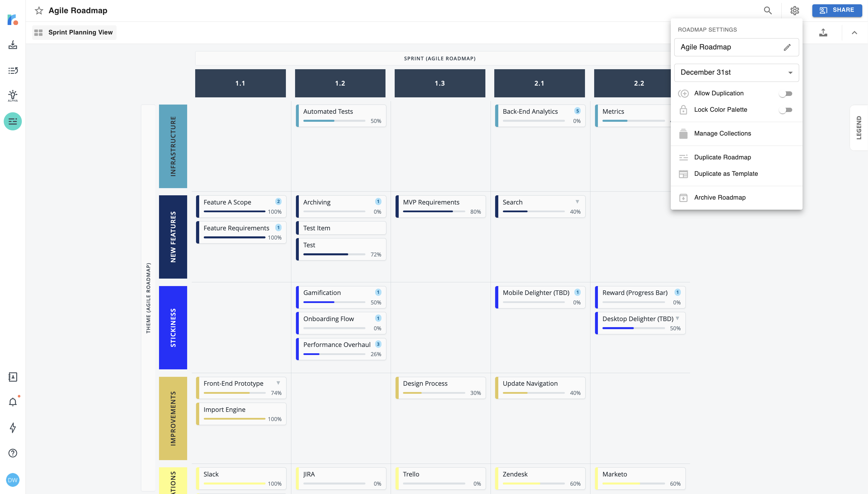This screenshot has width=868, height=494.
Task: Toggle the Allow Duplication switch
Action: [x=786, y=94]
